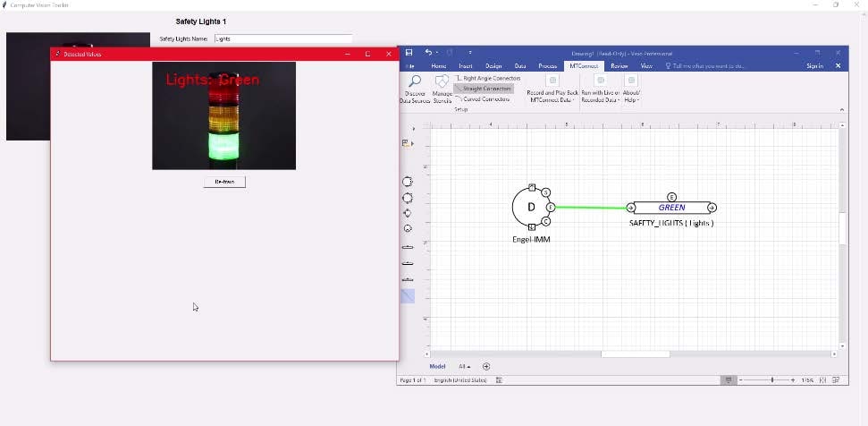Click Sign in link in Visio
Viewport: 868px width, 426px height.
[x=814, y=65]
